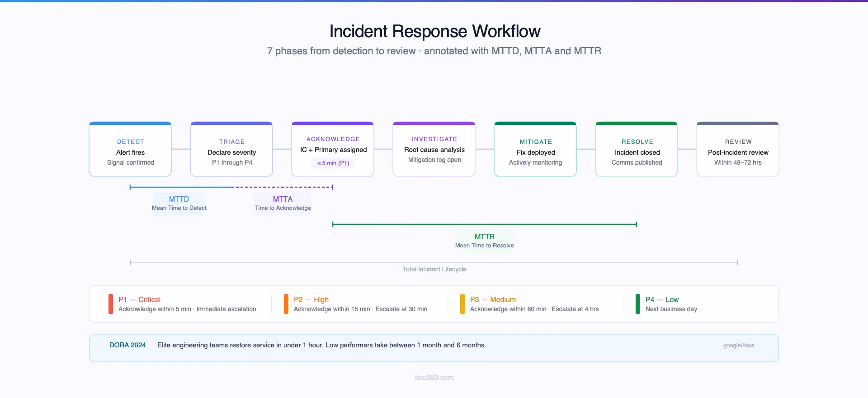Click the red P1 severity color bar
This screenshot has height=398, width=868.
(x=111, y=304)
